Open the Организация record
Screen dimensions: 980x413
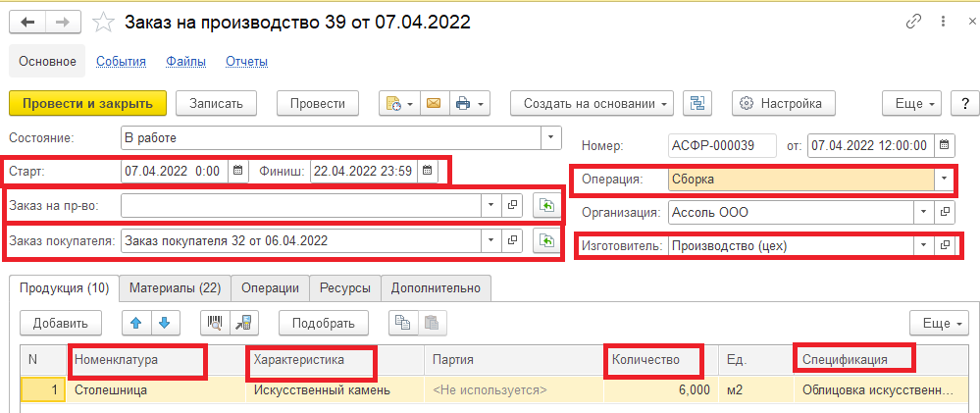pyautogui.click(x=945, y=212)
